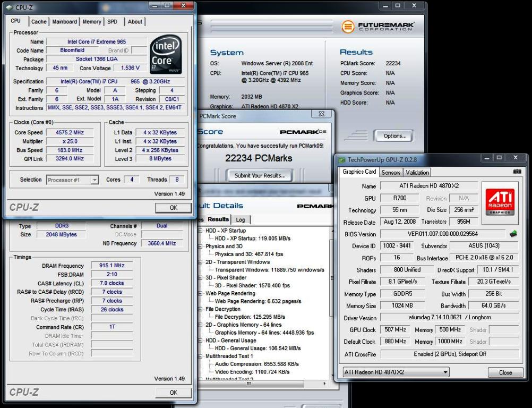Click OK in the CPU-Z processor window
Screen dimensions: 532x408
click(x=174, y=208)
